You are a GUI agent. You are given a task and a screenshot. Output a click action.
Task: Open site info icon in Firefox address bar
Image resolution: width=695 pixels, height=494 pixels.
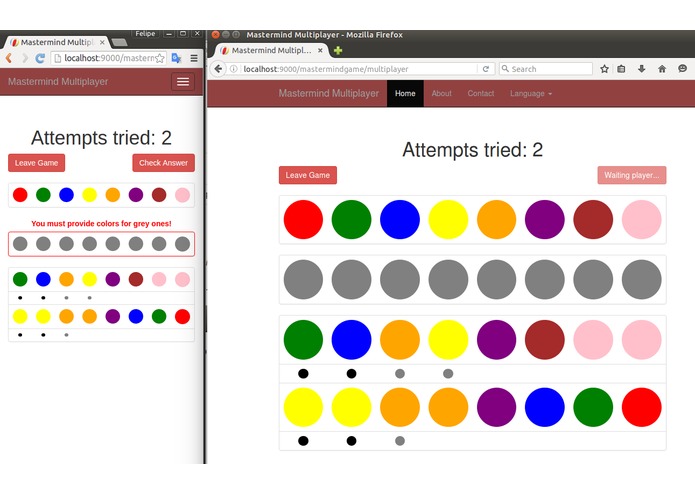pyautogui.click(x=234, y=69)
